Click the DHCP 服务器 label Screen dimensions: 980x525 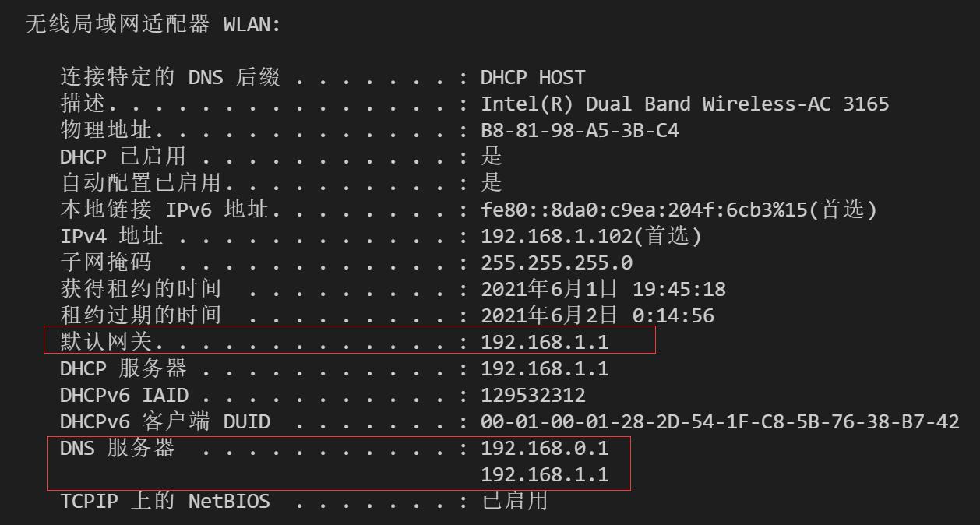(123, 368)
